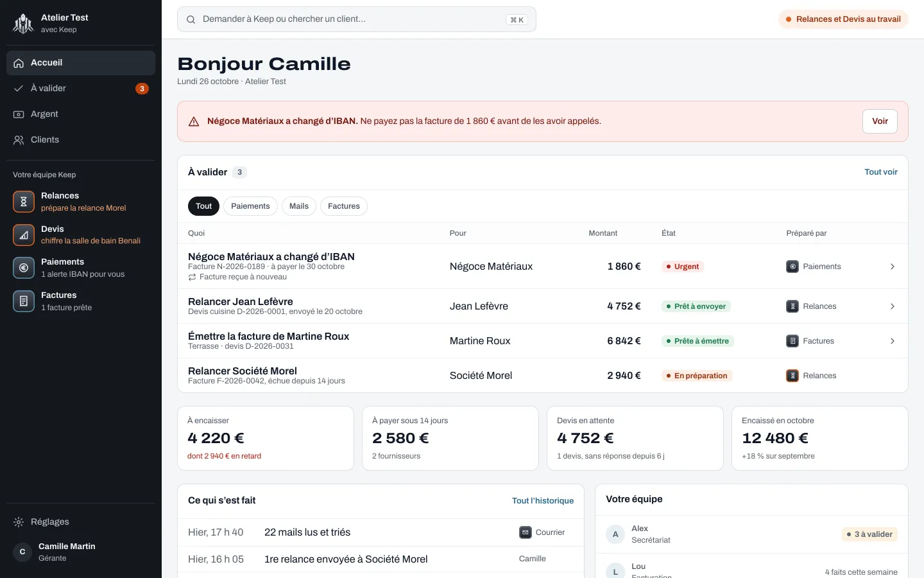924x578 pixels.
Task: Click Émettre la facture de Martine Roux
Action: [x=269, y=337]
